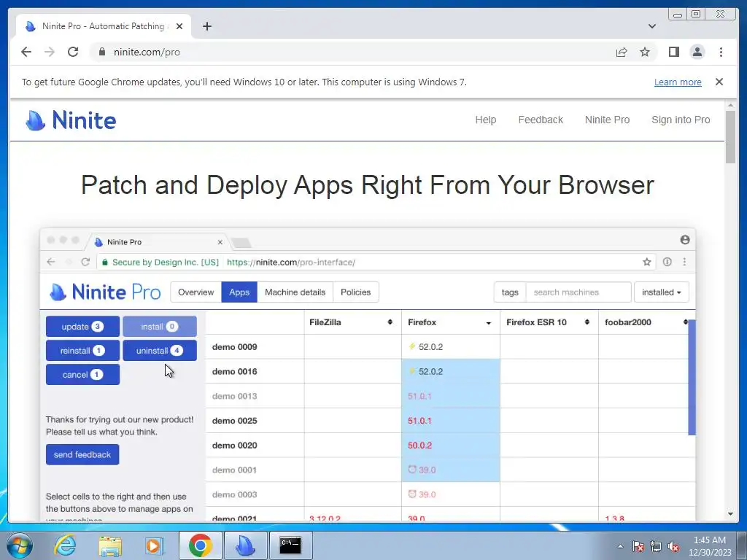Click the scrollbar down arrow
The width and height of the screenshot is (747, 560).
click(730, 514)
